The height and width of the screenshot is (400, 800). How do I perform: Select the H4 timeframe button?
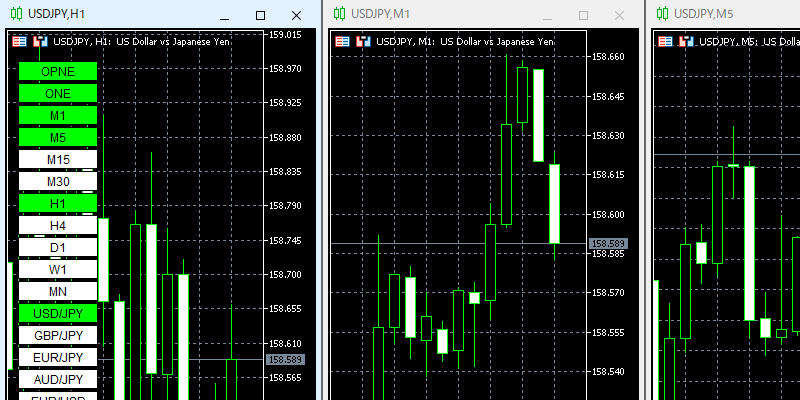point(58,225)
